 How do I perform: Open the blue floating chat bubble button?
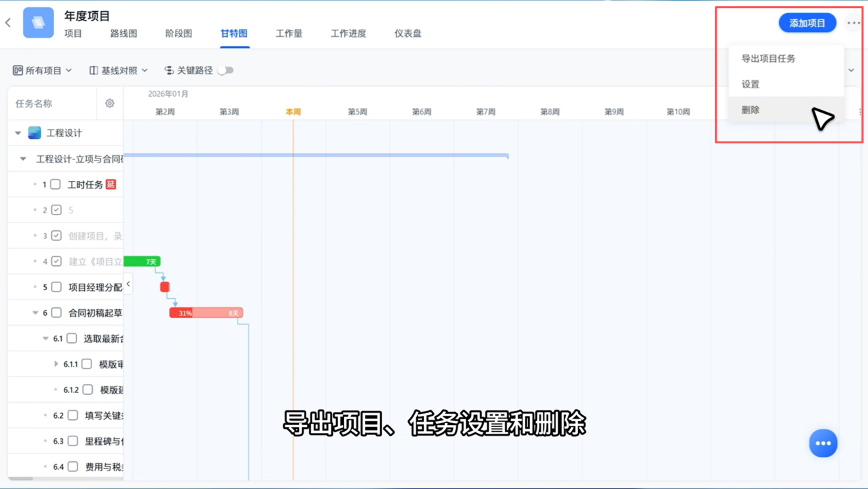(x=823, y=443)
